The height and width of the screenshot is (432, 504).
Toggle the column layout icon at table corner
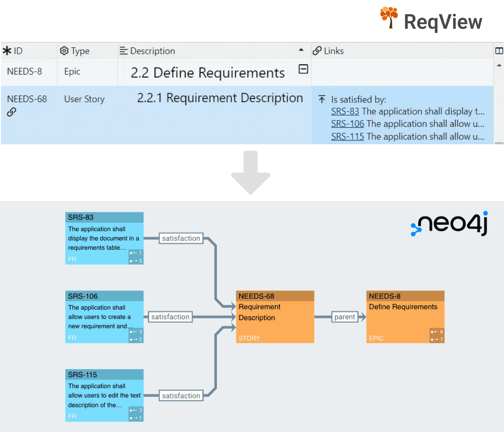click(x=499, y=51)
